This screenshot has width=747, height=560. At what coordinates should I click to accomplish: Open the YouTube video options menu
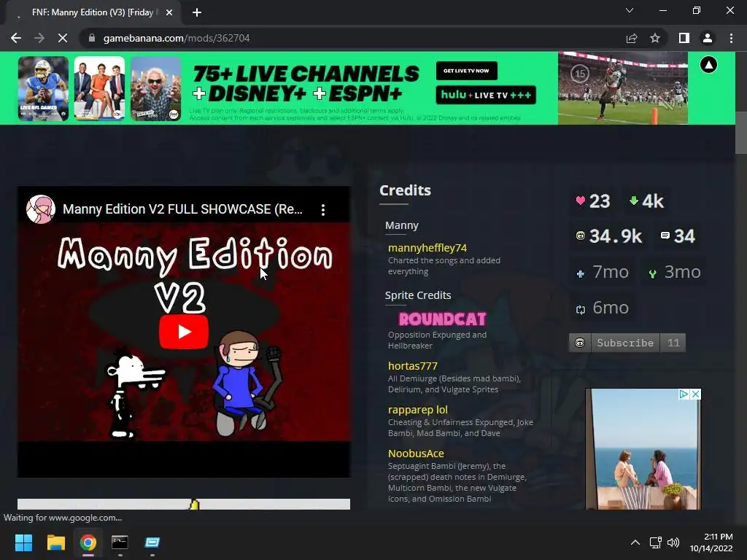(323, 209)
